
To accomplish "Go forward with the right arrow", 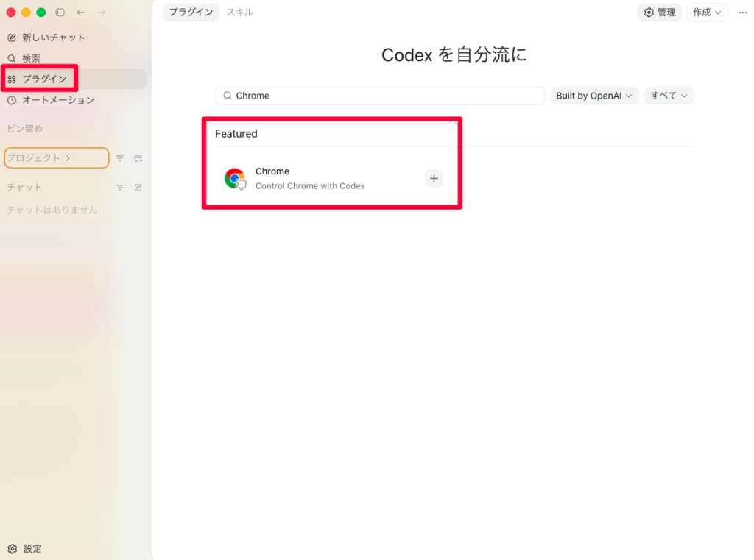I will (102, 13).
